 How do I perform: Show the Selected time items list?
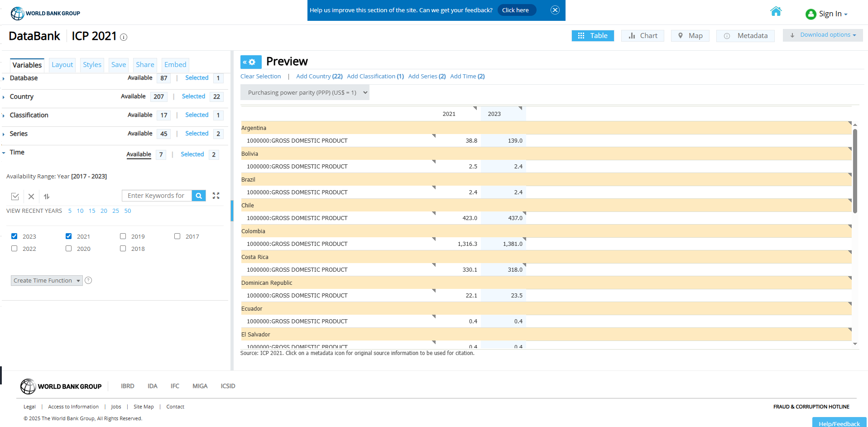point(192,154)
